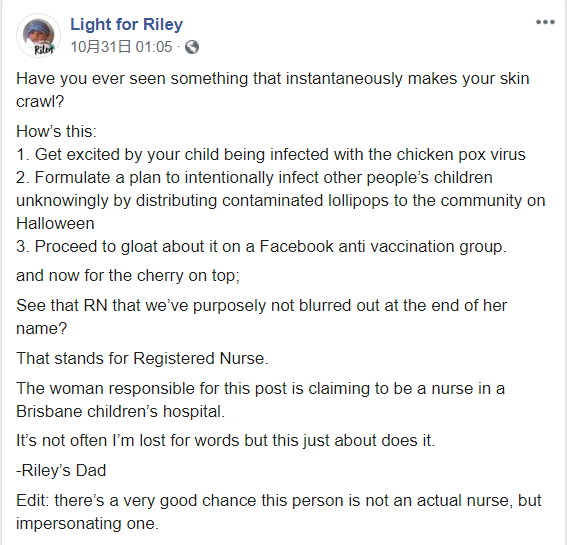Click the opening sentence about skin crawl

click(x=273, y=90)
